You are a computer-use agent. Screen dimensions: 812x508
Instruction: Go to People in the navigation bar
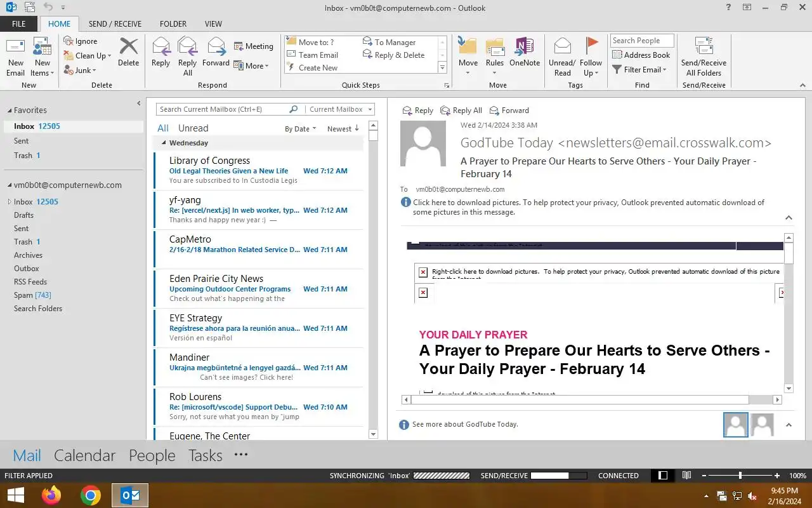[x=152, y=455]
